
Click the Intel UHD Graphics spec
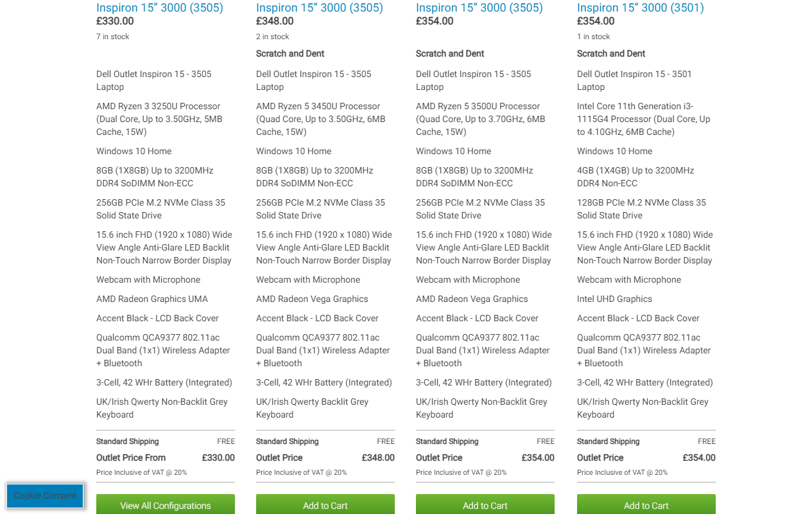(x=614, y=299)
